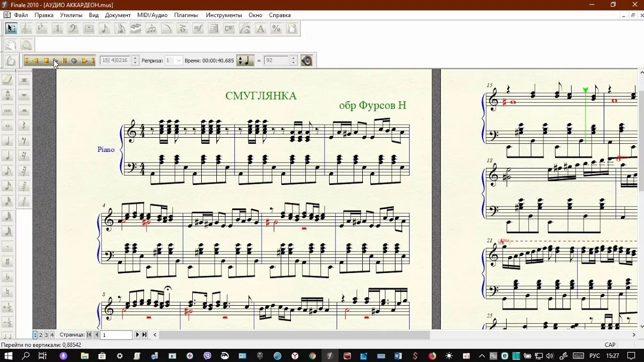Switch to layer 4 button

coord(52,335)
